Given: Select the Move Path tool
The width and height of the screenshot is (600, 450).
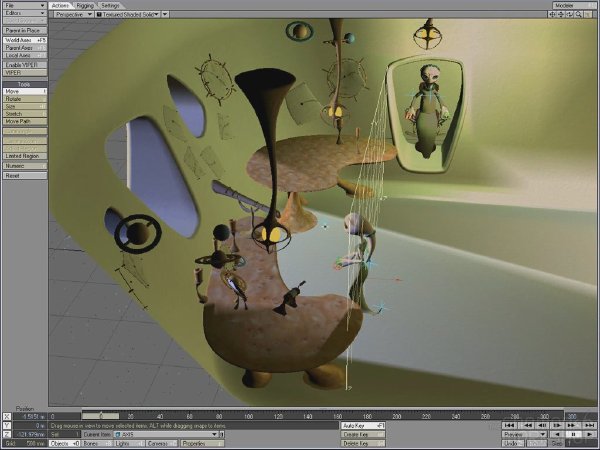Looking at the screenshot, I should (x=25, y=121).
